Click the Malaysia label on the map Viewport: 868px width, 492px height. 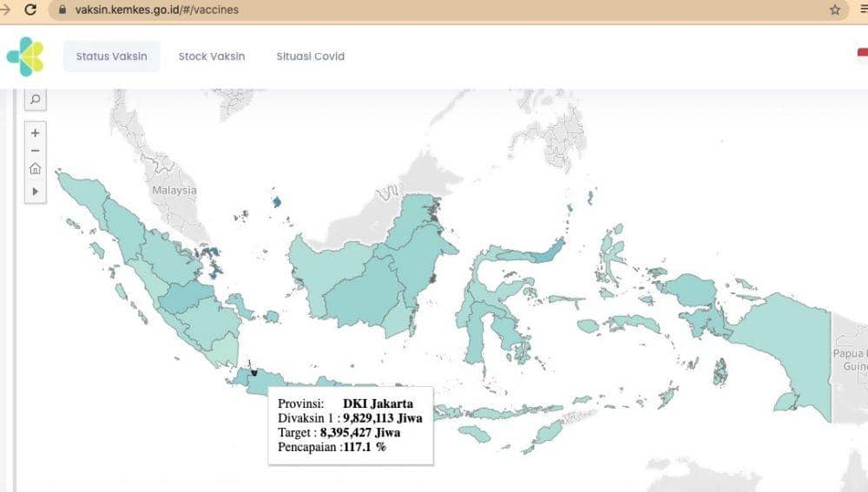point(174,190)
